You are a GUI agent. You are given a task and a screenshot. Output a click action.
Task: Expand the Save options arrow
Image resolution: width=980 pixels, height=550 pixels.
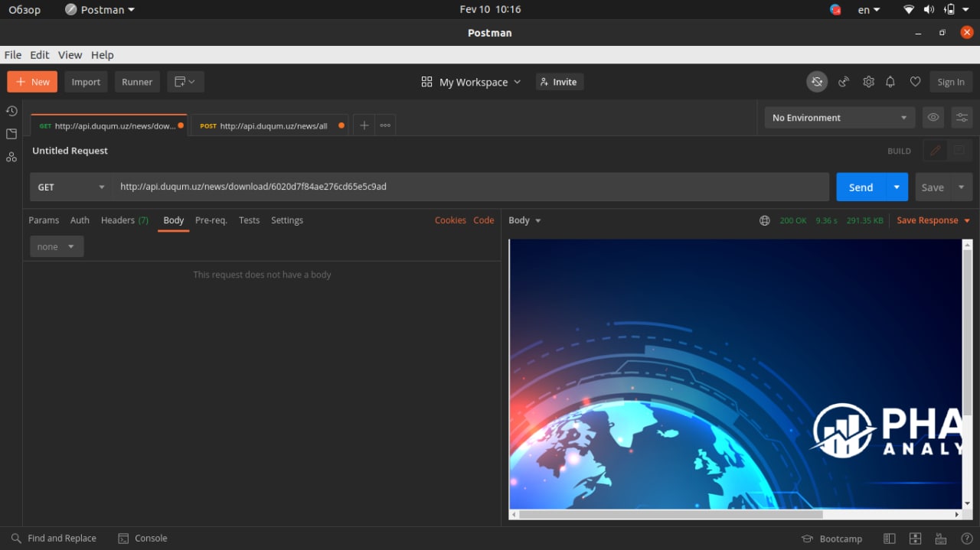[x=962, y=187]
